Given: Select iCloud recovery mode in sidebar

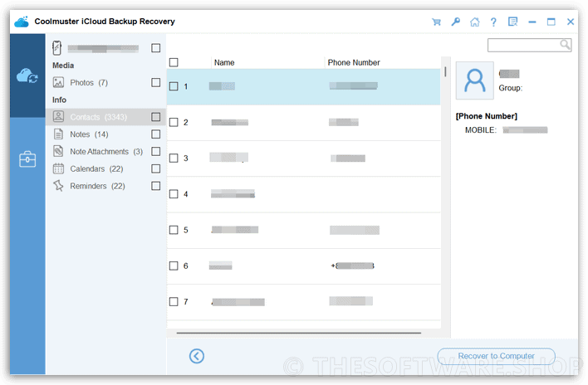Looking at the screenshot, I should (27, 76).
